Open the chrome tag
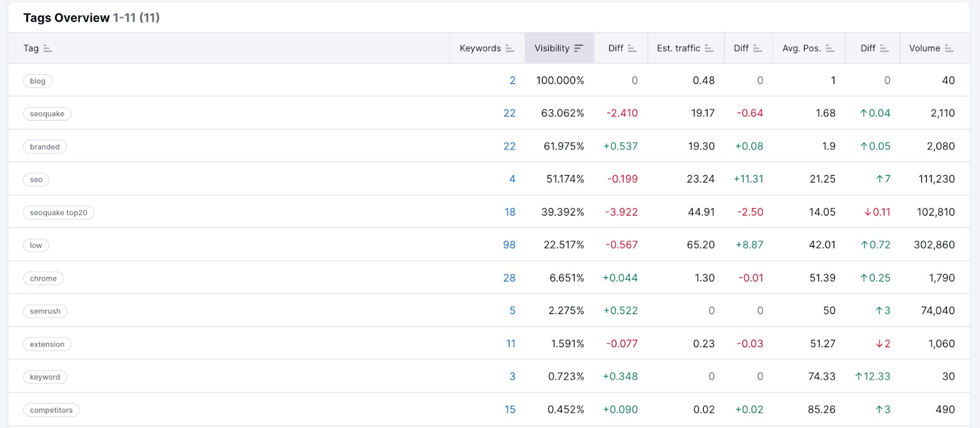The height and width of the screenshot is (428, 980). click(x=43, y=279)
